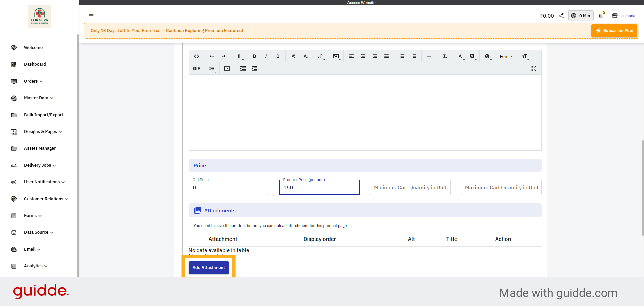644x306 pixels.
Task: Open the Dashboard from the sidebar
Action: coord(35,64)
